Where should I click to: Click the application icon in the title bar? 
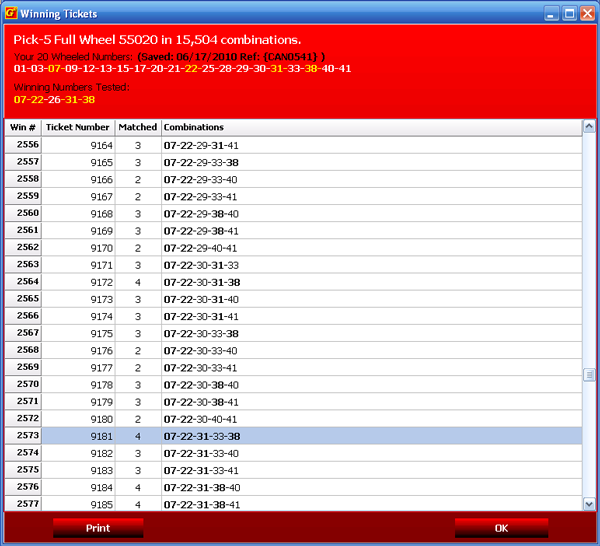11,13
